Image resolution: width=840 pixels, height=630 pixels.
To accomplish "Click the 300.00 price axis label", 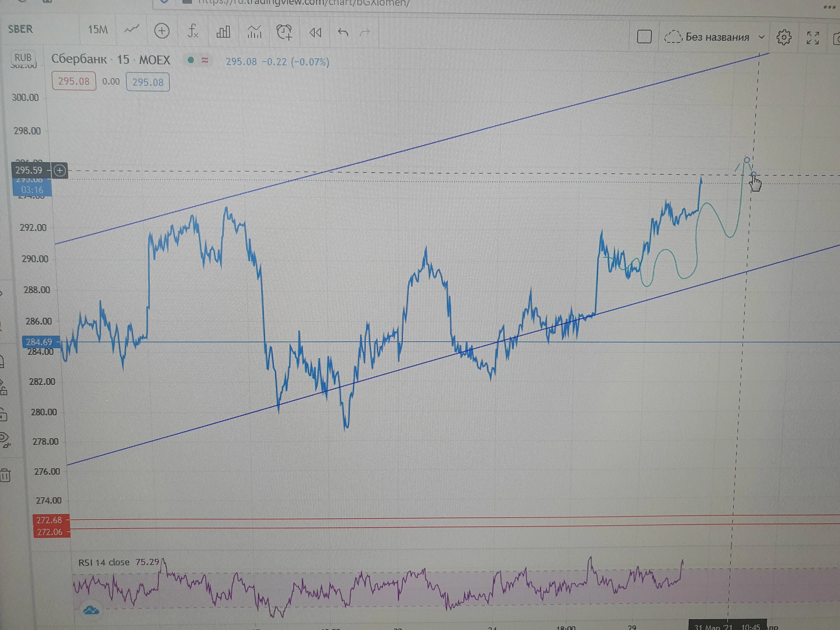I will [25, 98].
